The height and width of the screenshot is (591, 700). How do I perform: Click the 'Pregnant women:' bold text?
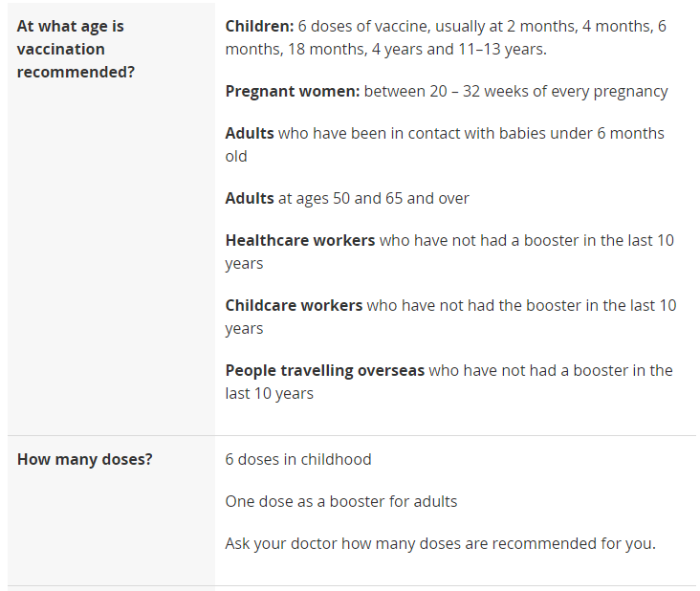(293, 91)
